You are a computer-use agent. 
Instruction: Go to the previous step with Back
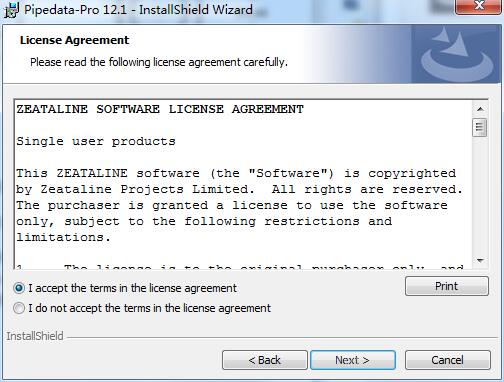pyautogui.click(x=265, y=360)
